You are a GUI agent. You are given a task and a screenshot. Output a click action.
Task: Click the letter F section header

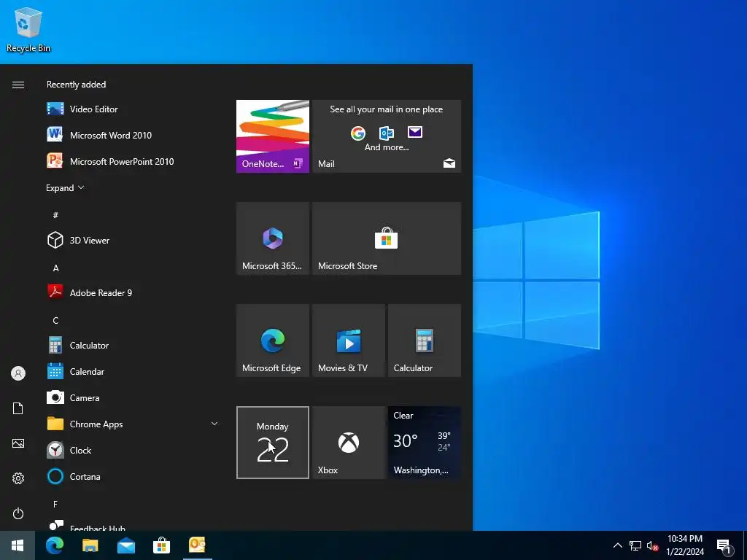[x=55, y=504]
